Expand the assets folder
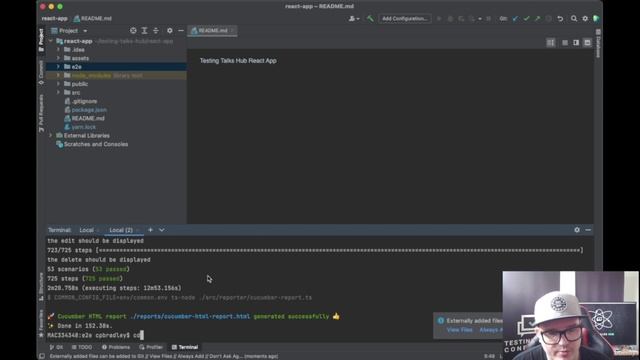Screen dimensions: 640x360 tap(58, 58)
